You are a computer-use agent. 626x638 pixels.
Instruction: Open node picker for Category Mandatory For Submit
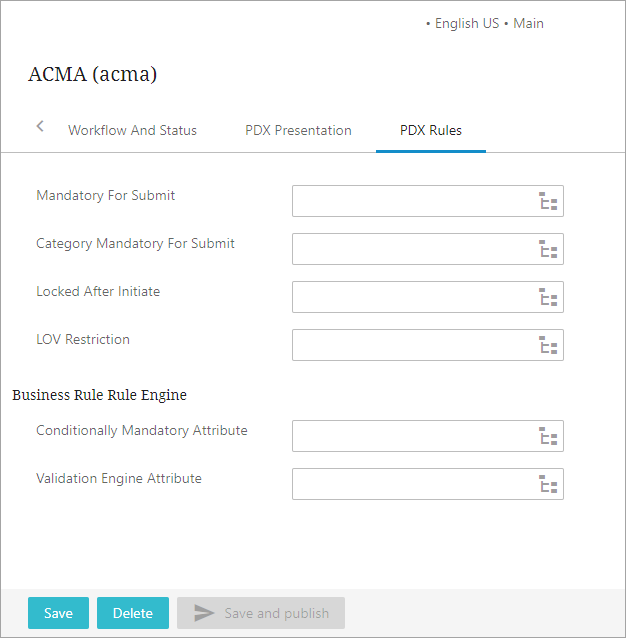pos(548,249)
